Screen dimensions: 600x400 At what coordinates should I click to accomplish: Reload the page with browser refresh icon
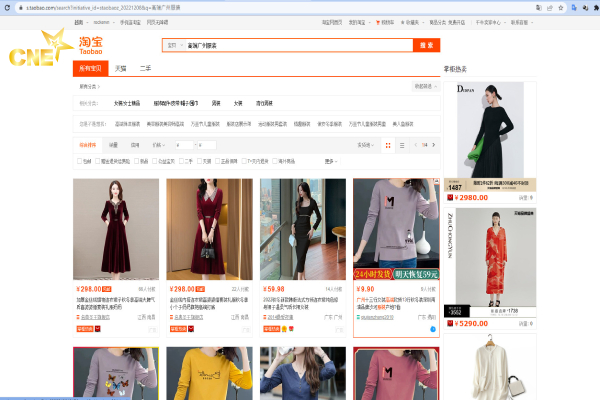pos(7,8)
